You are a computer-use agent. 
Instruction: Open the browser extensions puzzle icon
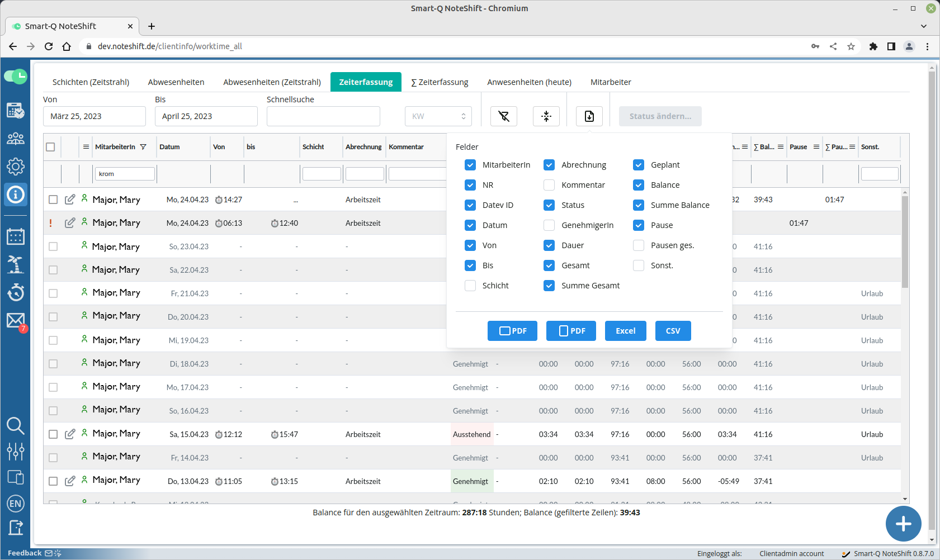point(873,46)
